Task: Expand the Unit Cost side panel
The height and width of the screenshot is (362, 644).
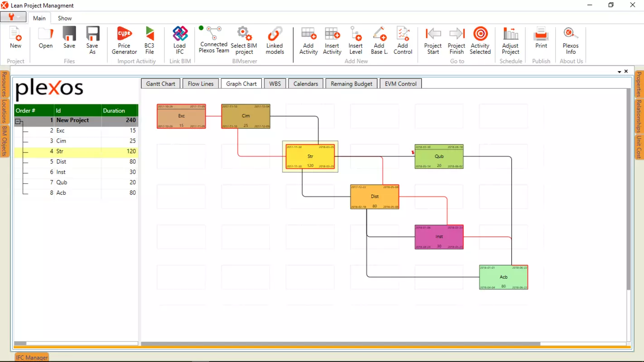Action: 639,147
